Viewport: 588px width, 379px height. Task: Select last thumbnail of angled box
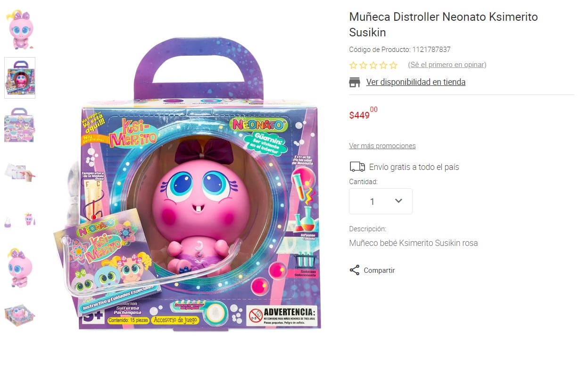pos(20,314)
